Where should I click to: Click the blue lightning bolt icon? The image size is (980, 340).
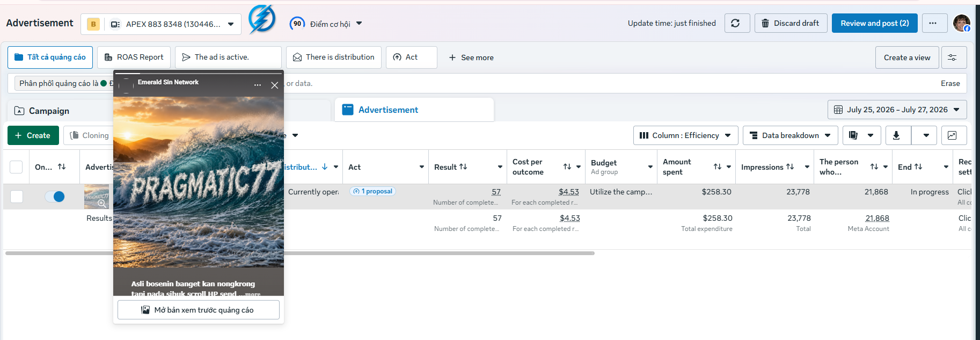pyautogui.click(x=262, y=19)
